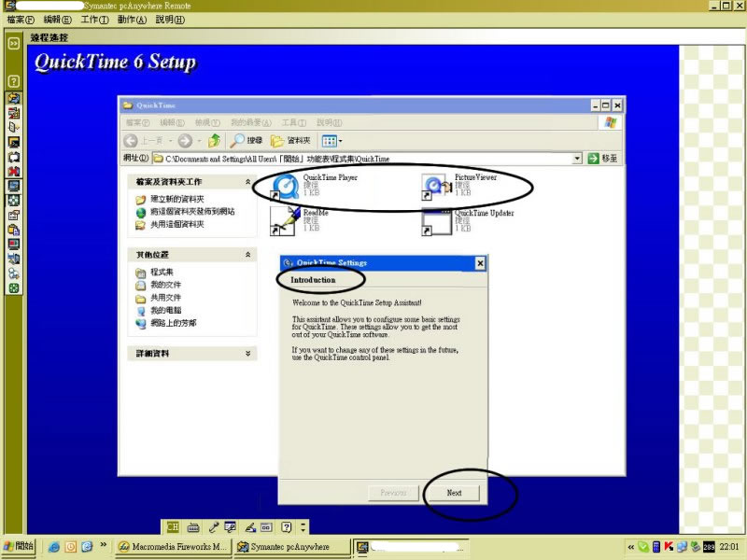This screenshot has height=560, width=747.
Task: Open 工具 menu in the QuickTime folder window
Action: [294, 123]
